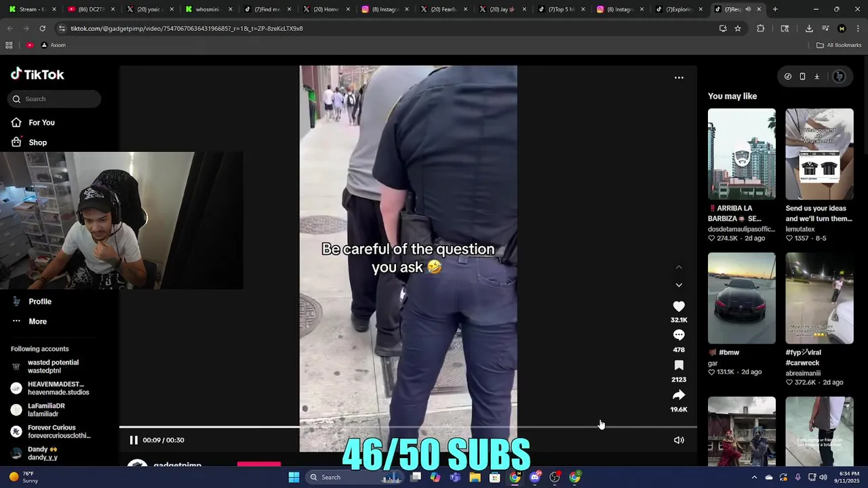The image size is (868, 488).
Task: Open the weather widget showing 76°F Sunny
Action: point(23,477)
